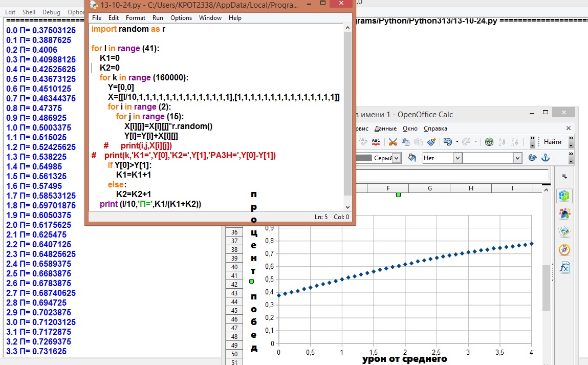Open the sidebar Styles and Formatting deck

564,213
